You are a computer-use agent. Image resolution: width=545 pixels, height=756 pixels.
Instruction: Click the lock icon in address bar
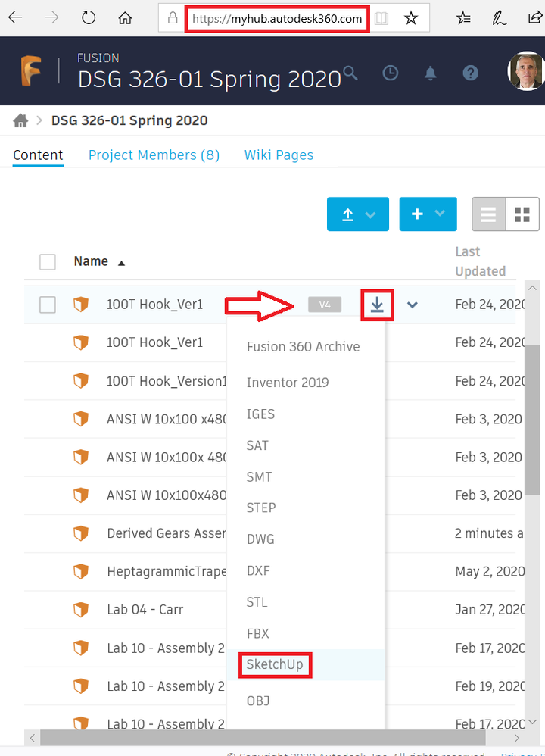click(x=173, y=18)
